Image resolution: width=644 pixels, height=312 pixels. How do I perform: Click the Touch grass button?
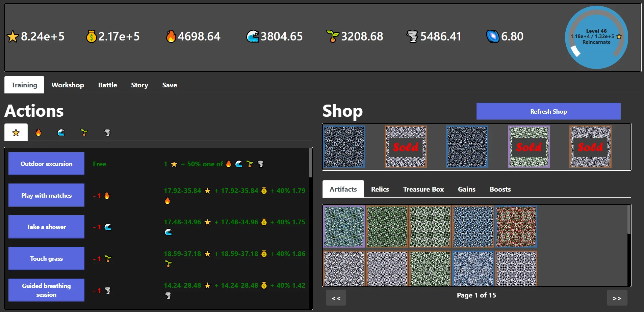(46, 259)
